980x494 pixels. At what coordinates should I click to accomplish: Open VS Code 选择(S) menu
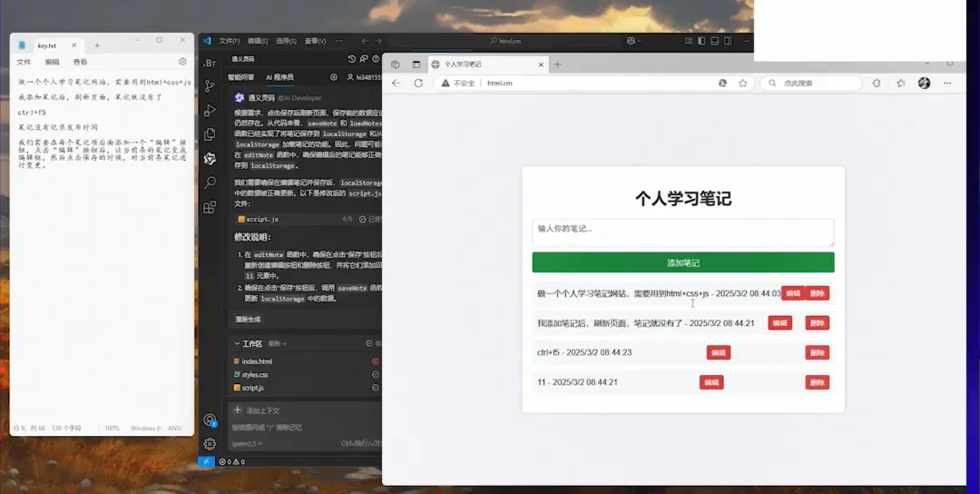click(x=286, y=41)
